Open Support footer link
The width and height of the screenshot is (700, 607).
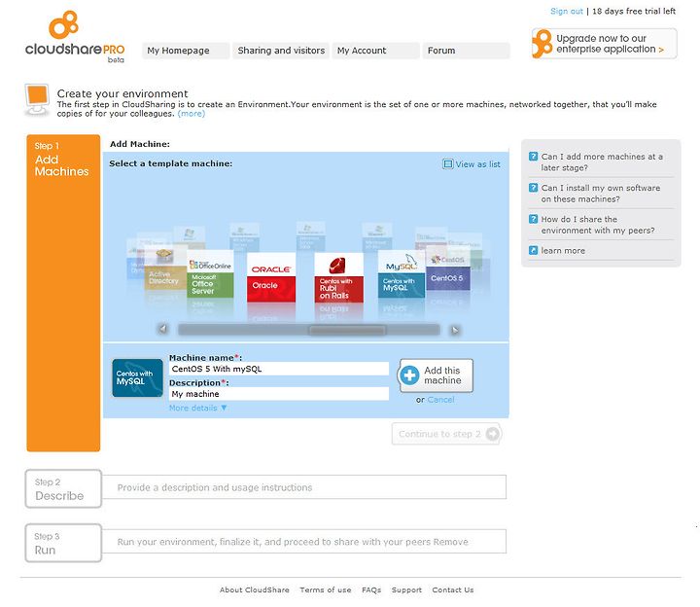(406, 589)
